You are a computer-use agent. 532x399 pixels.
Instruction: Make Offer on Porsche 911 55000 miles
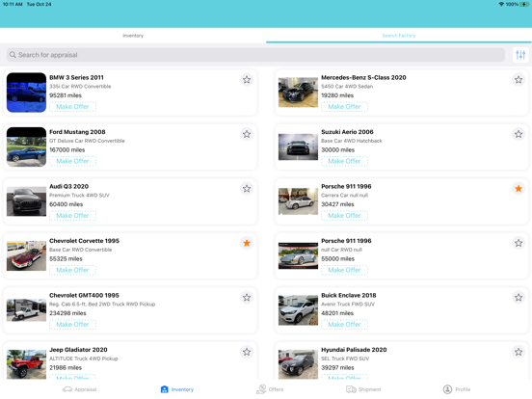coord(344,270)
